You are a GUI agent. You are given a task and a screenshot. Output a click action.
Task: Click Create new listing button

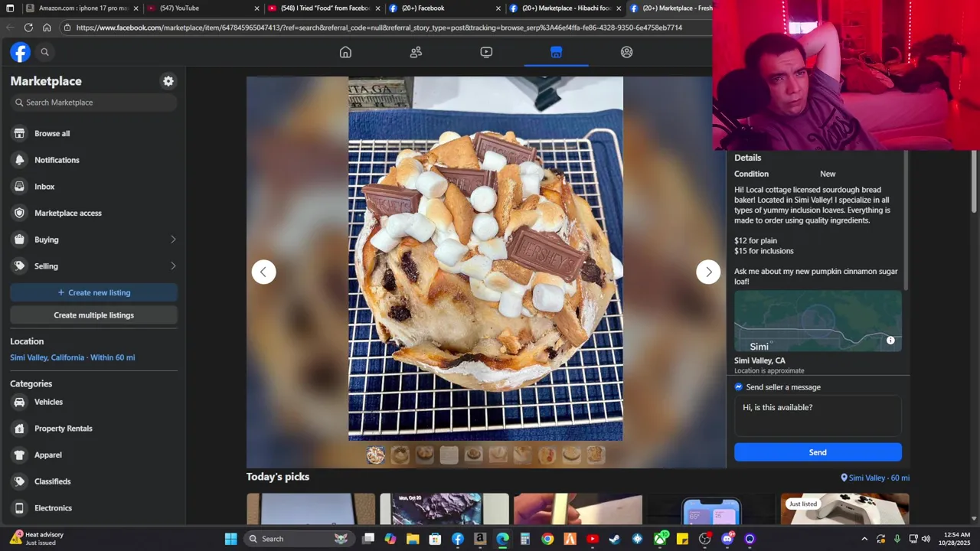pos(93,292)
